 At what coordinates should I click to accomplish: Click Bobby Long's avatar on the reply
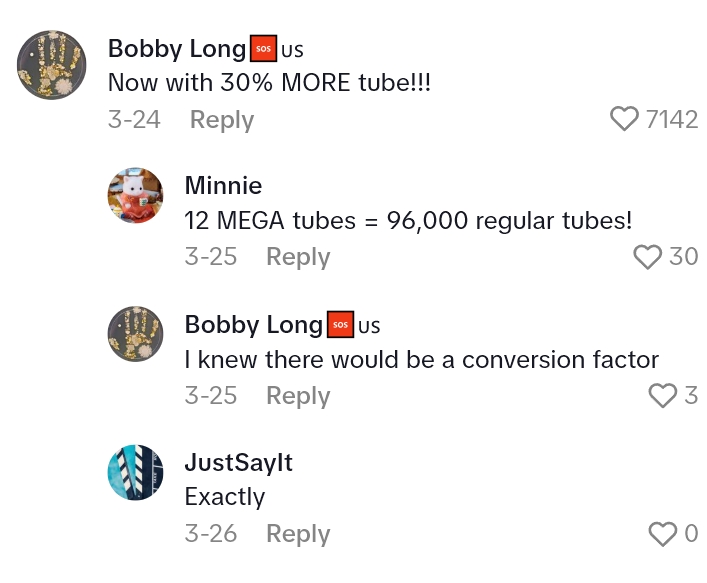point(135,333)
